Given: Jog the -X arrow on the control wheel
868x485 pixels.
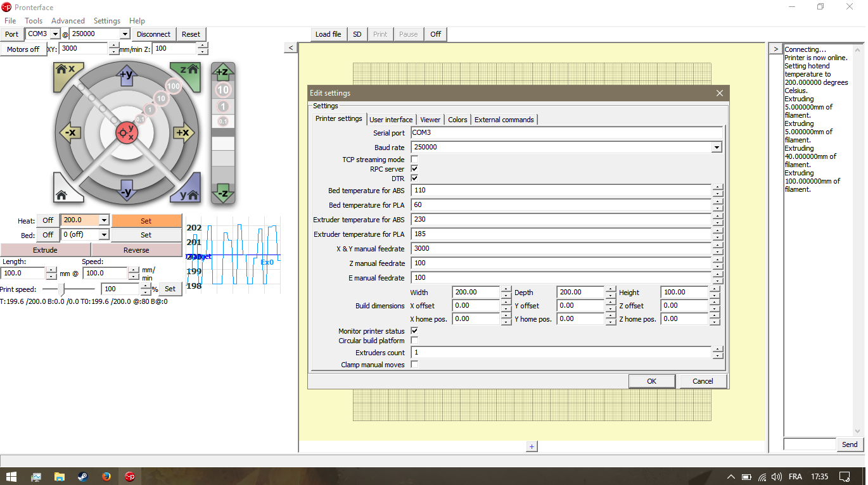Looking at the screenshot, I should coord(69,132).
